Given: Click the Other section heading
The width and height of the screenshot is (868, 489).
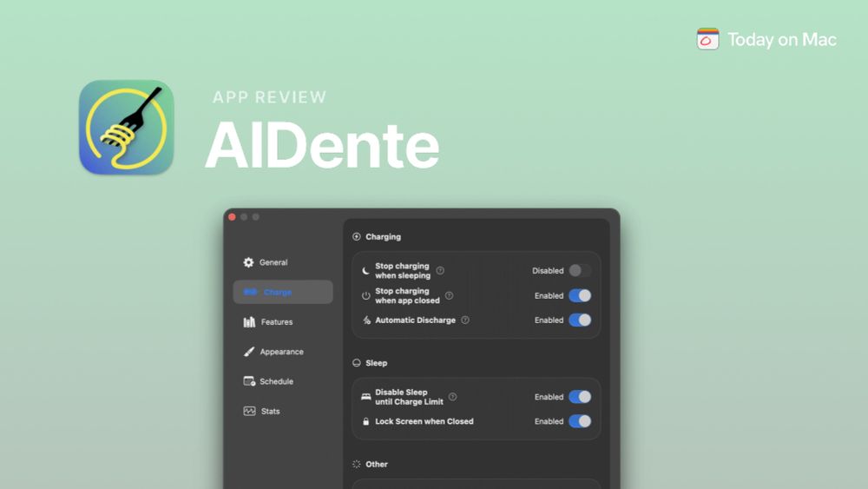Looking at the screenshot, I should (x=377, y=465).
